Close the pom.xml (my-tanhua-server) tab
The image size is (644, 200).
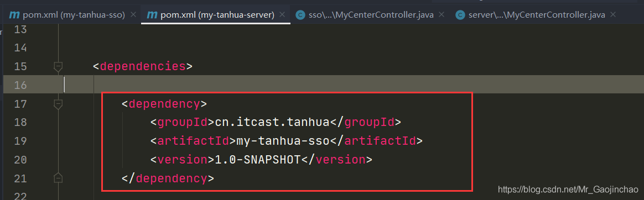282,15
